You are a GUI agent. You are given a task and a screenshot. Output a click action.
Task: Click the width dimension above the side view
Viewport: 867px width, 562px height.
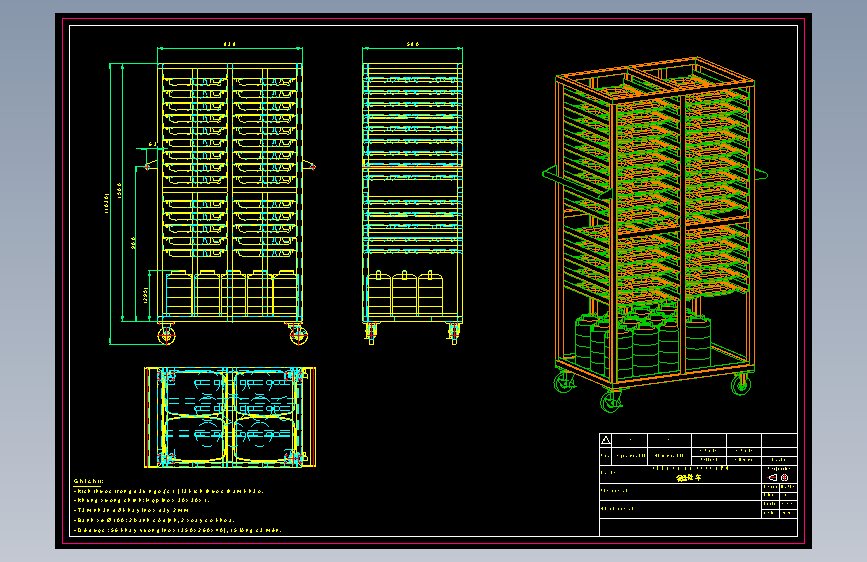[412, 44]
